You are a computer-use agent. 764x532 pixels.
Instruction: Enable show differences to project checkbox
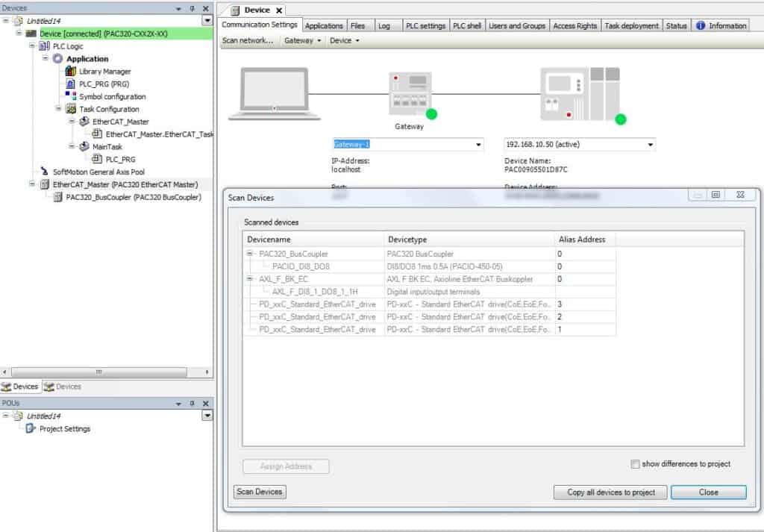tap(635, 464)
